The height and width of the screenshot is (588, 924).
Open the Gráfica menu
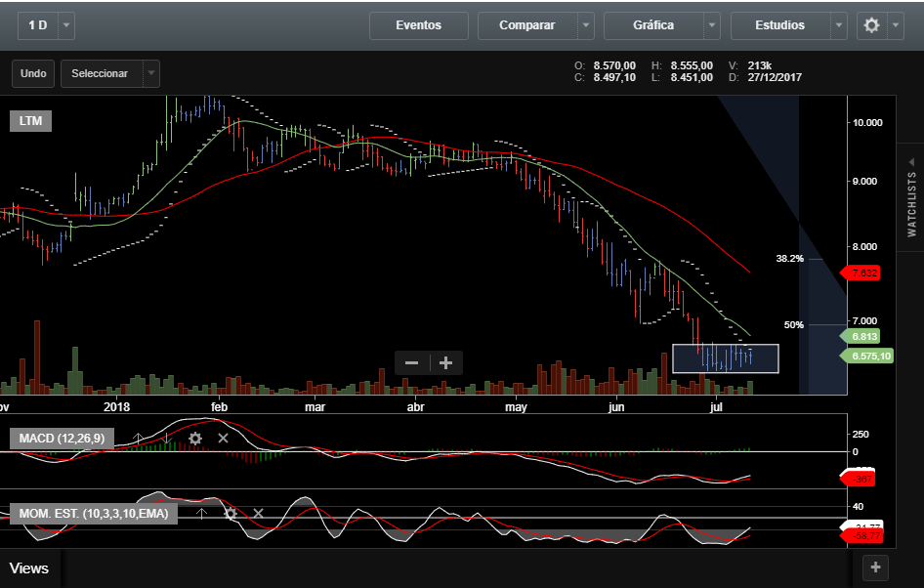point(652,25)
